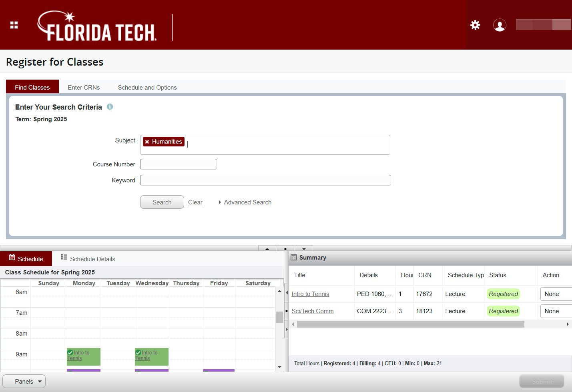The width and height of the screenshot is (572, 392).
Task: Open the Schedule and Options tab
Action: tap(147, 87)
